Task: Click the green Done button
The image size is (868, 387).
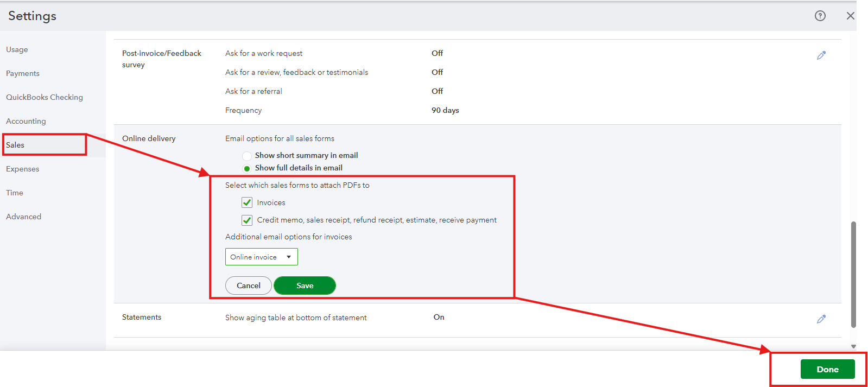Action: coord(827,369)
